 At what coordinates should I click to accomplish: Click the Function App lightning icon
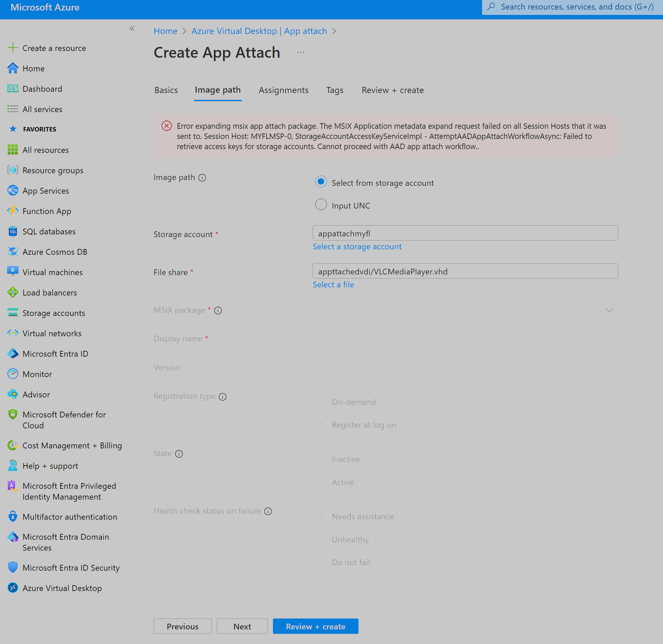tap(13, 211)
